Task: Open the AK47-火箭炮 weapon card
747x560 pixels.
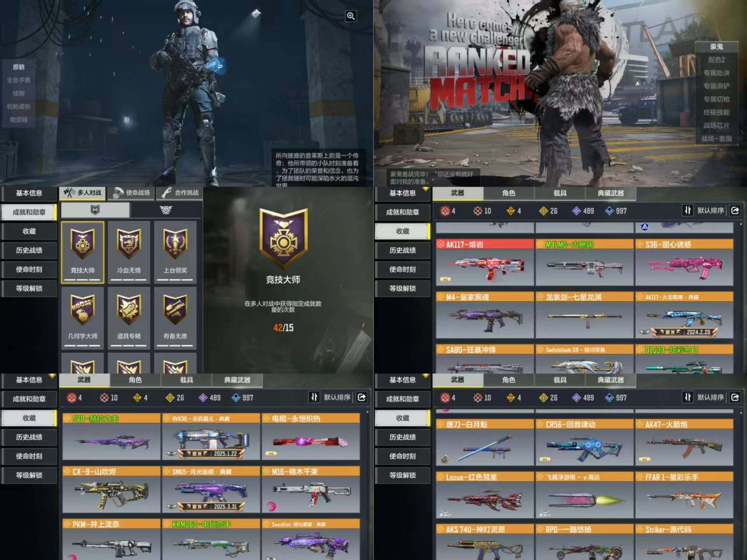Action: [x=684, y=442]
